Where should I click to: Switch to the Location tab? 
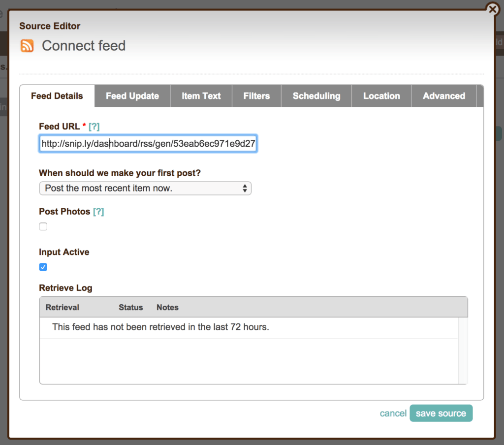pyautogui.click(x=381, y=96)
